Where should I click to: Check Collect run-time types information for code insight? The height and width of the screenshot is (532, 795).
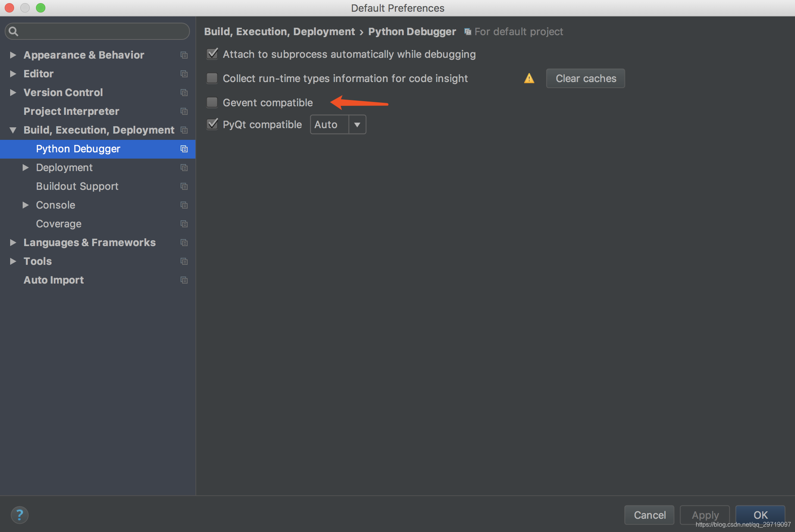[212, 78]
